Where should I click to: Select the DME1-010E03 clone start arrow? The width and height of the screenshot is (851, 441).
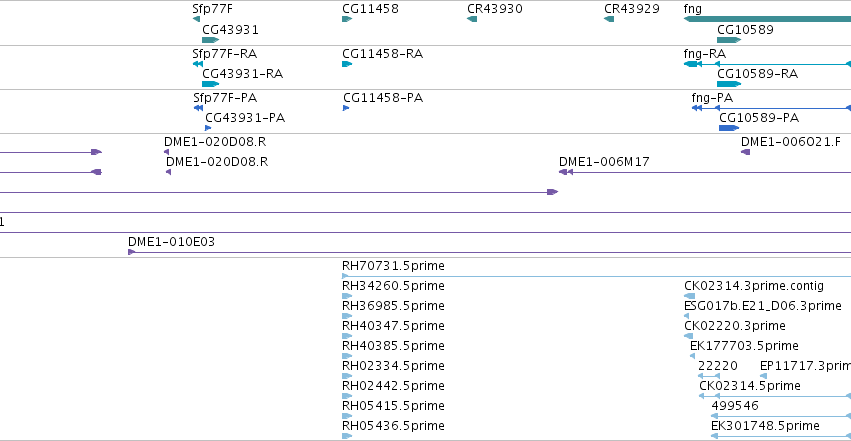coord(131,252)
